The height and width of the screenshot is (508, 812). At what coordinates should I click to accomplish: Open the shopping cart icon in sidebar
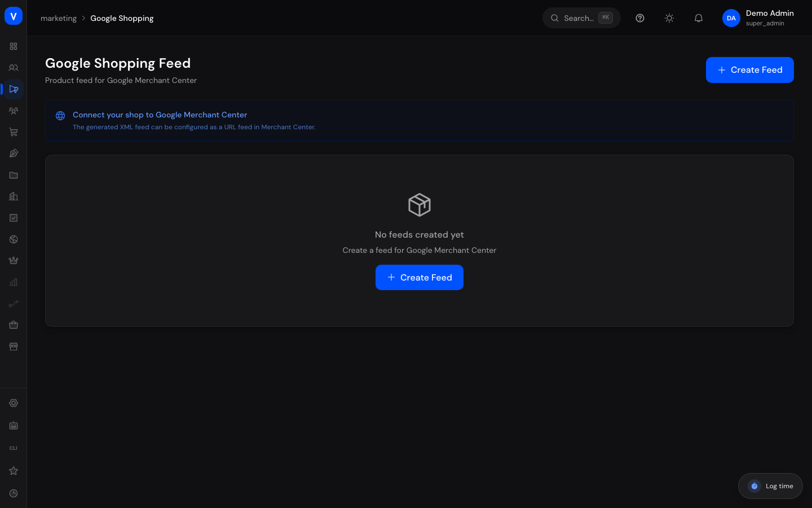pyautogui.click(x=14, y=132)
